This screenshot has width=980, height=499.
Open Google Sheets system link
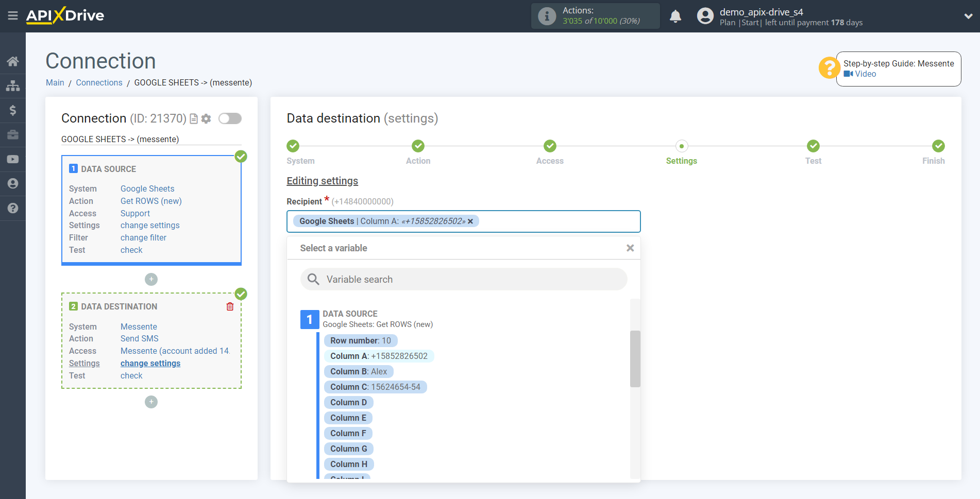(147, 188)
